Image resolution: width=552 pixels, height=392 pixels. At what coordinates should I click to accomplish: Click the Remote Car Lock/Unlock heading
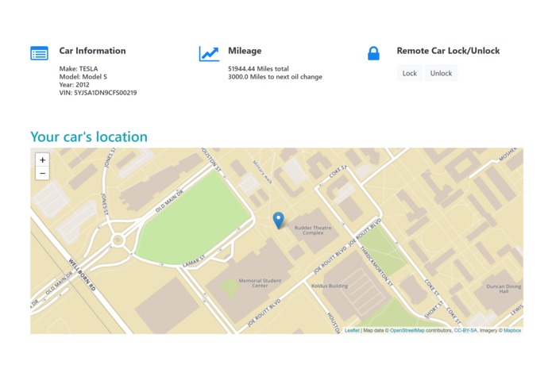[x=448, y=51]
